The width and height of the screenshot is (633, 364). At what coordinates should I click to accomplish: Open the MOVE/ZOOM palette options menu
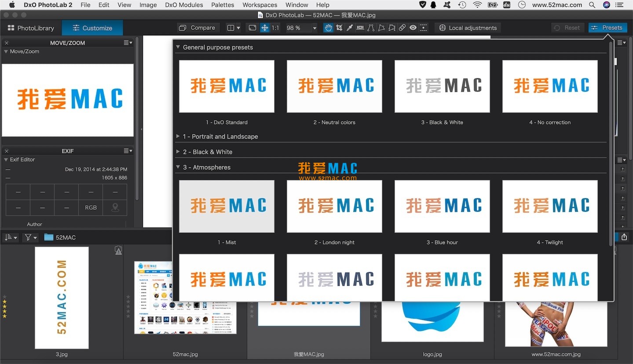click(x=128, y=43)
